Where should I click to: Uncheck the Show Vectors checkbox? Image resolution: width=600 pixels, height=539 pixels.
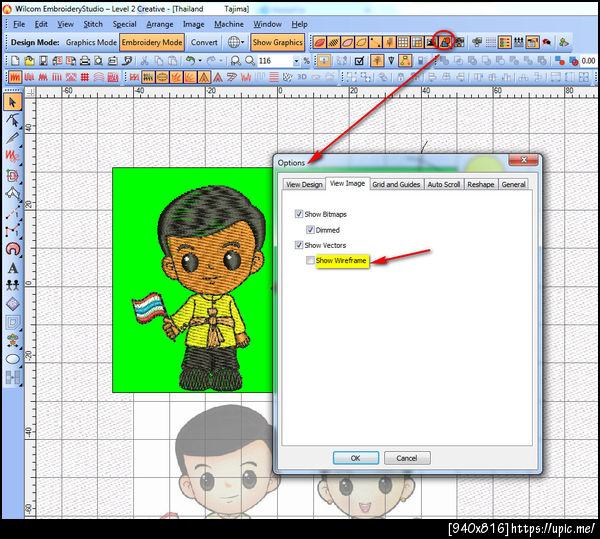[299, 245]
